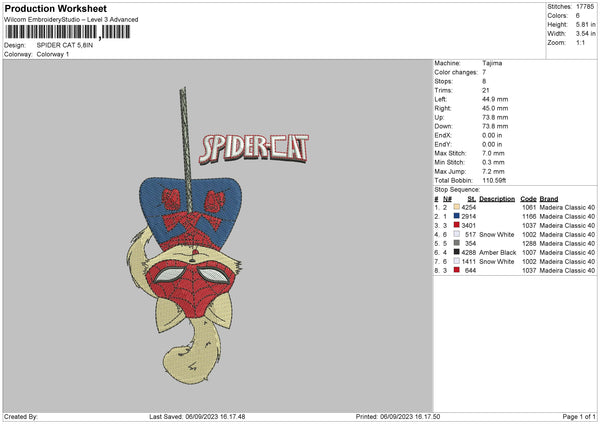Screen dimensions: 600x424
Task: Pick the red swatch in stop row 8
Action: [455, 270]
